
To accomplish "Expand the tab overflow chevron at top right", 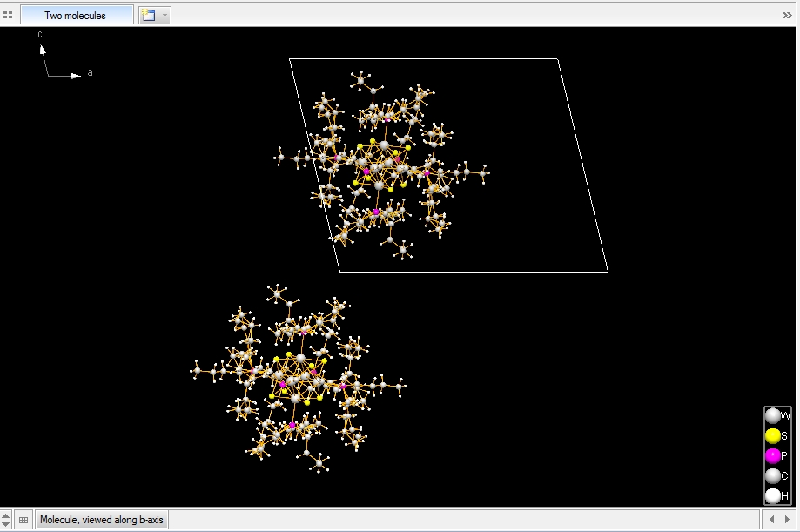I will (787, 15).
